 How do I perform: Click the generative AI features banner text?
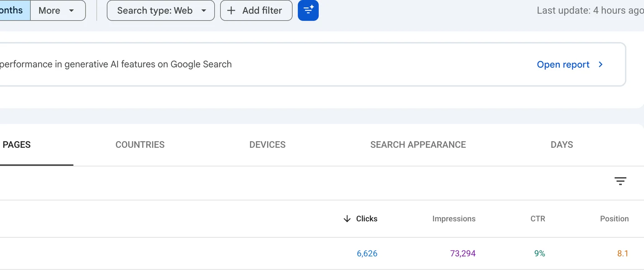tap(116, 64)
